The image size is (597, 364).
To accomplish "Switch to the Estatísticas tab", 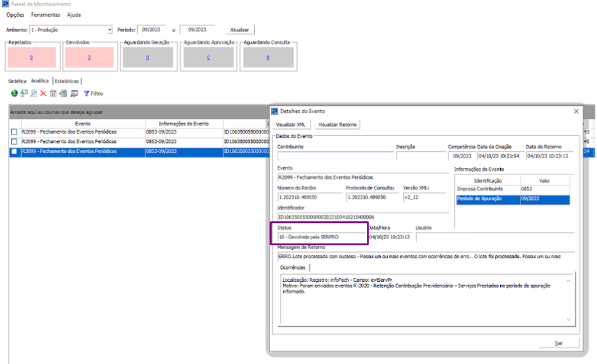I will 67,81.
